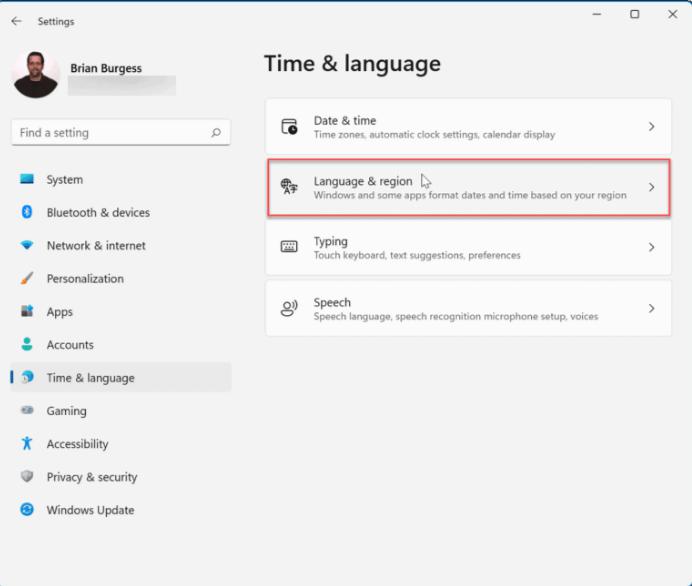Click the Apps icon in sidebar
The width and height of the screenshot is (692, 586).
coord(27,311)
